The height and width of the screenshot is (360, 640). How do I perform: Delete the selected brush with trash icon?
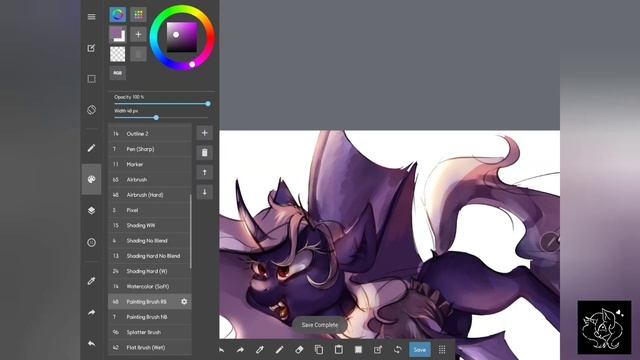coord(204,153)
